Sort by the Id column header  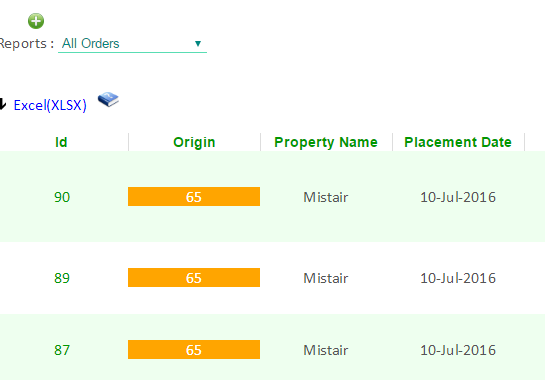[x=61, y=142]
